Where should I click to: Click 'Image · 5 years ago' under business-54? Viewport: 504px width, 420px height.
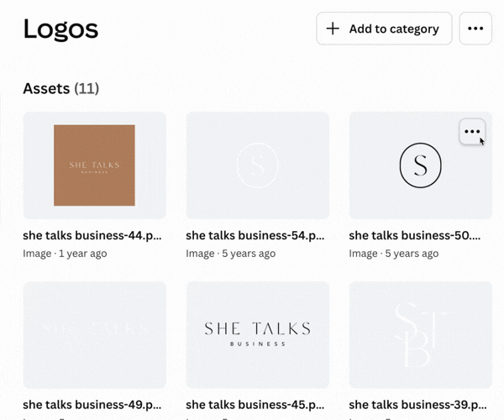(230, 253)
